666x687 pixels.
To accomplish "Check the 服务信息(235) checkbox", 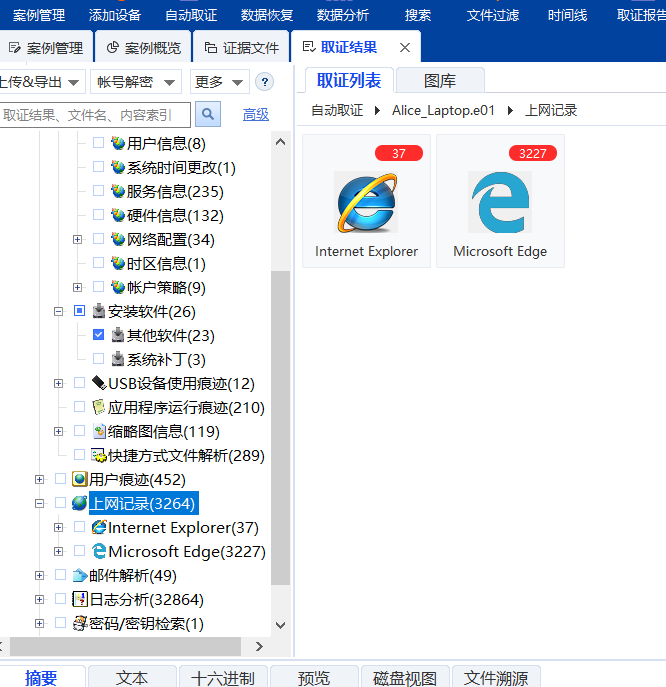I will [x=99, y=191].
